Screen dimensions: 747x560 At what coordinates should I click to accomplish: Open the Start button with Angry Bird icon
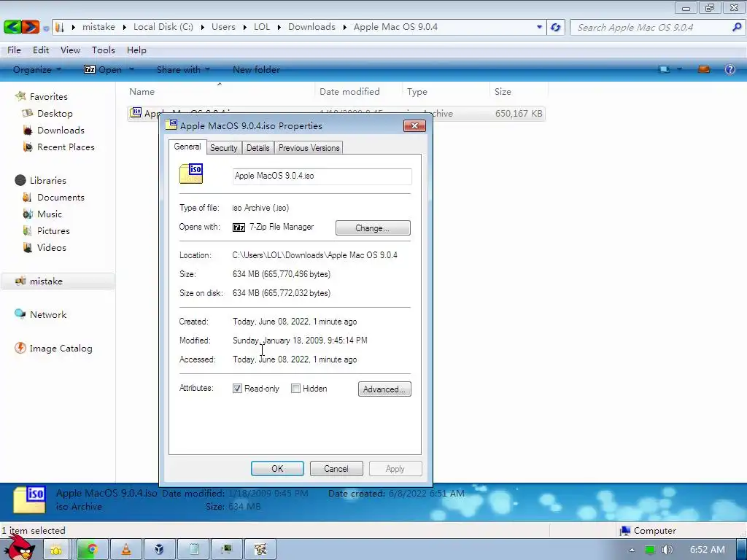(19, 548)
